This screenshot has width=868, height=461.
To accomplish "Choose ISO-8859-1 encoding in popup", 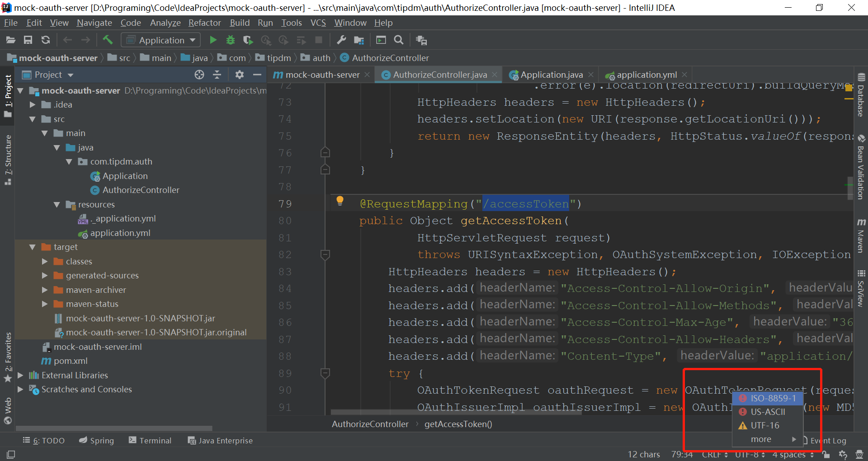I will click(x=768, y=399).
